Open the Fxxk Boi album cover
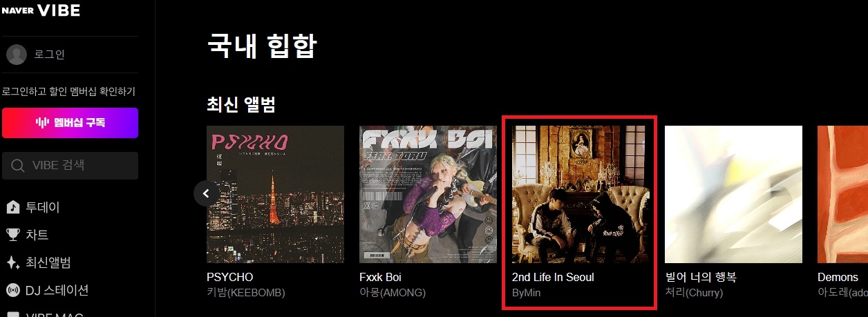 tap(428, 194)
